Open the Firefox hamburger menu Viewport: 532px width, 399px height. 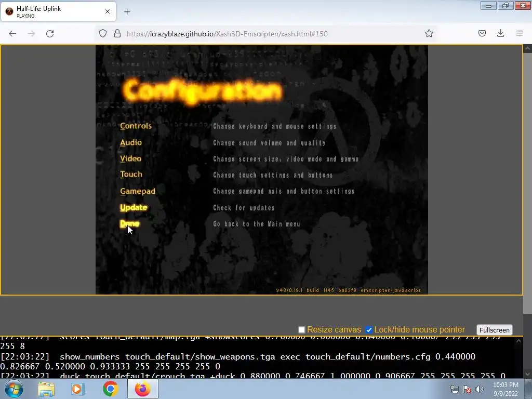(520, 33)
